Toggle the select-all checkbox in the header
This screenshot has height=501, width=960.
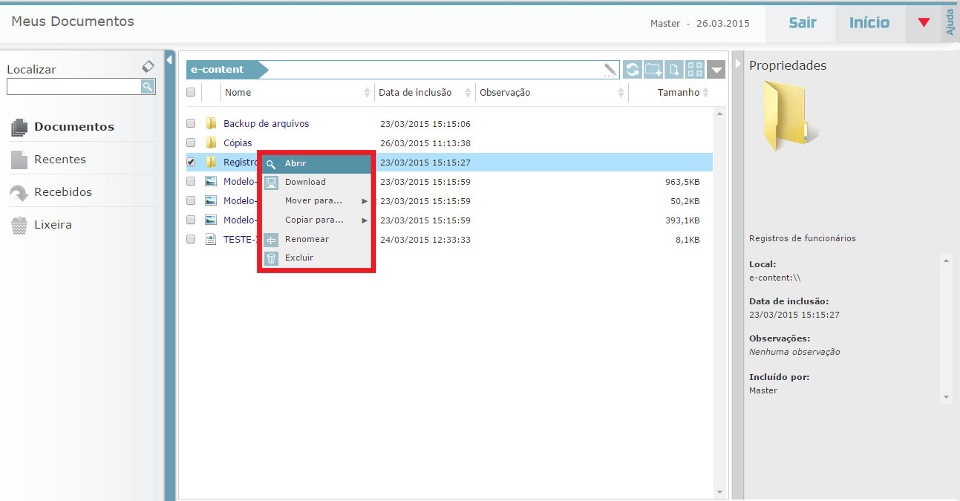click(x=190, y=92)
